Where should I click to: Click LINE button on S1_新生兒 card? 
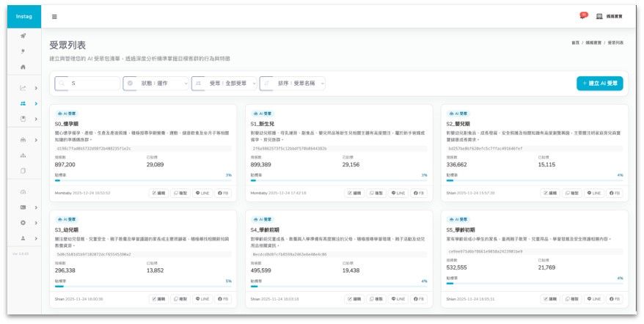coord(398,193)
